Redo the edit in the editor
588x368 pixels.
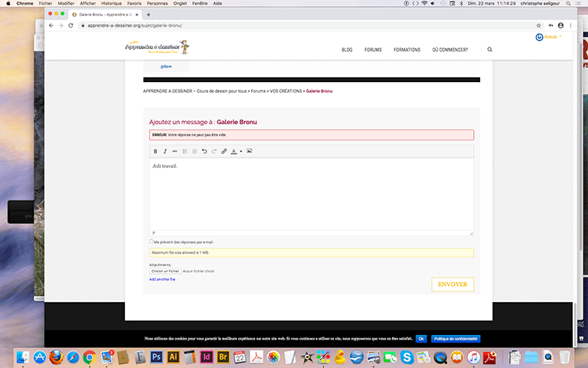(214, 151)
